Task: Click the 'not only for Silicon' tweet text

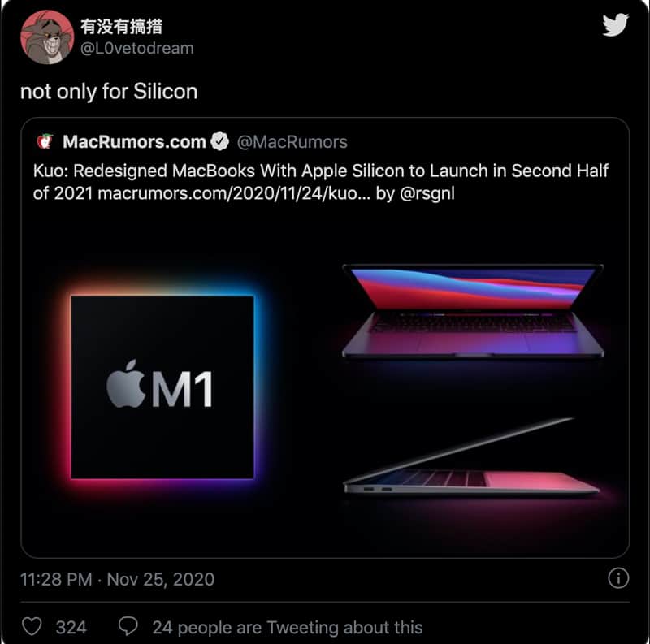Action: click(109, 92)
